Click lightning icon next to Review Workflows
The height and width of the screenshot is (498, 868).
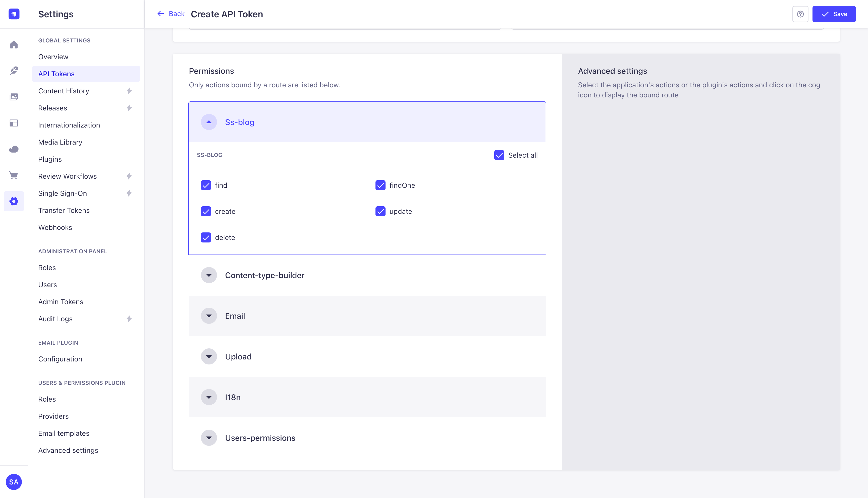click(129, 176)
